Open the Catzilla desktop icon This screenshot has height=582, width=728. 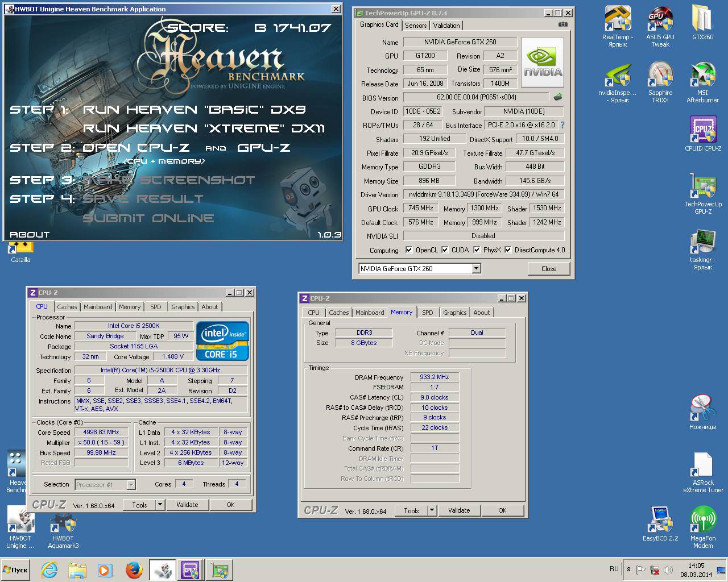pyautogui.click(x=20, y=253)
